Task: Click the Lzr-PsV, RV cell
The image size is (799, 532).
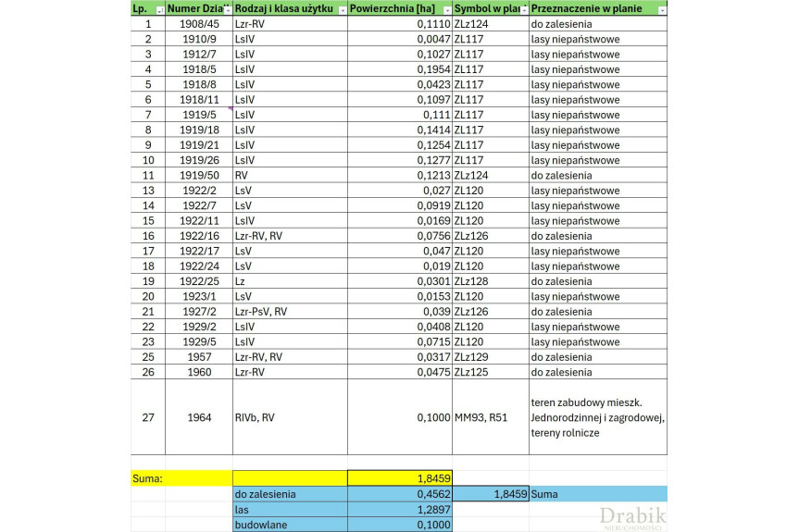Action: coord(290,312)
